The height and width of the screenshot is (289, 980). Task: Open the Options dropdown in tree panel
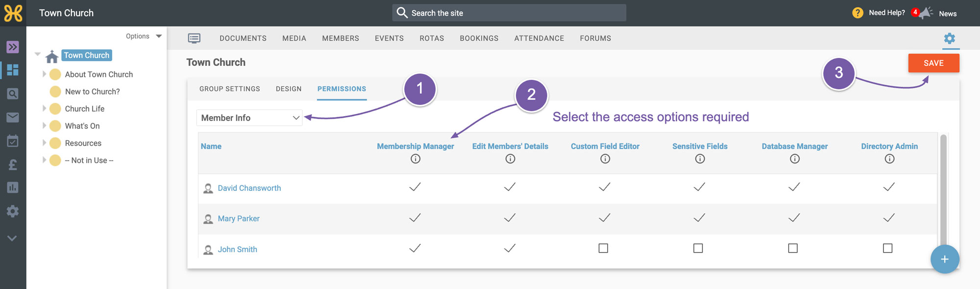[x=144, y=36]
